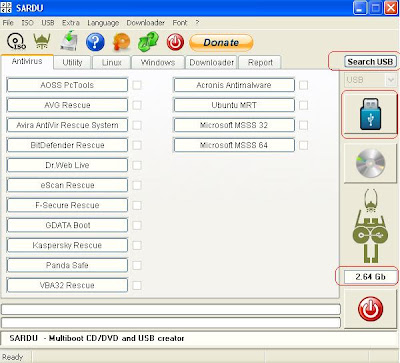
Task: Click the SARDU title bar app icon
Action: [6, 8]
